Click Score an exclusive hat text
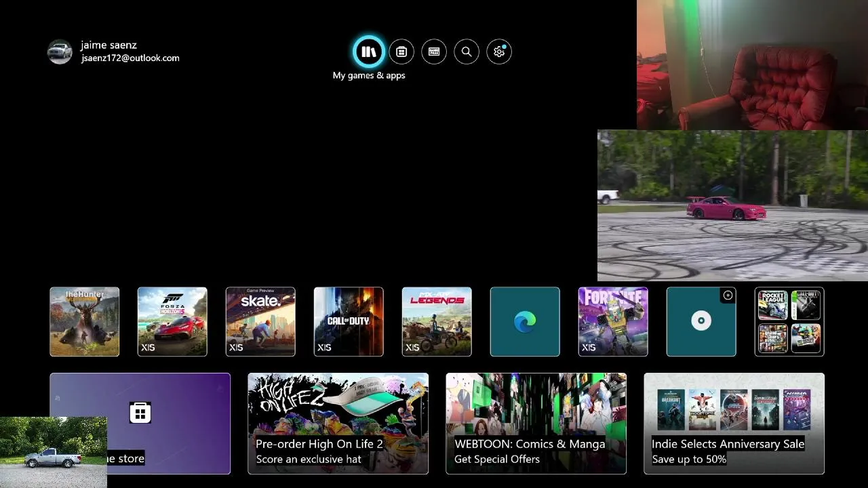The image size is (868, 488). [x=309, y=460]
